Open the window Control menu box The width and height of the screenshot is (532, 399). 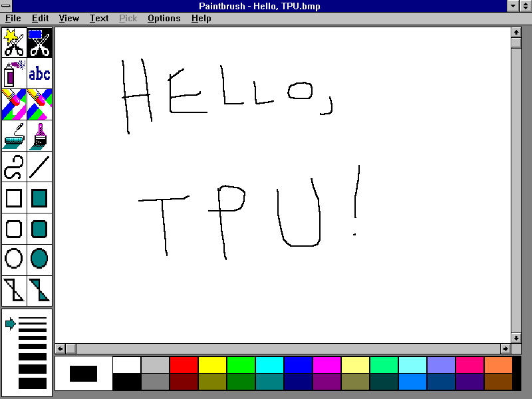coord(7,6)
